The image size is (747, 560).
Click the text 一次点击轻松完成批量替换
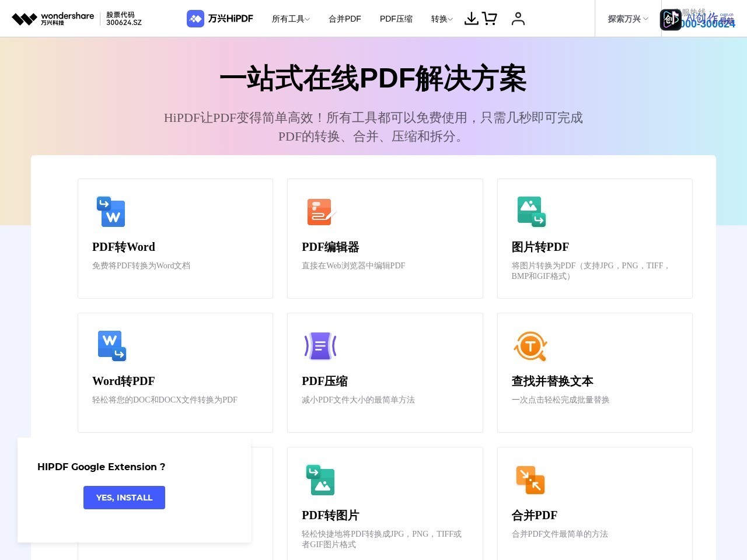561,400
